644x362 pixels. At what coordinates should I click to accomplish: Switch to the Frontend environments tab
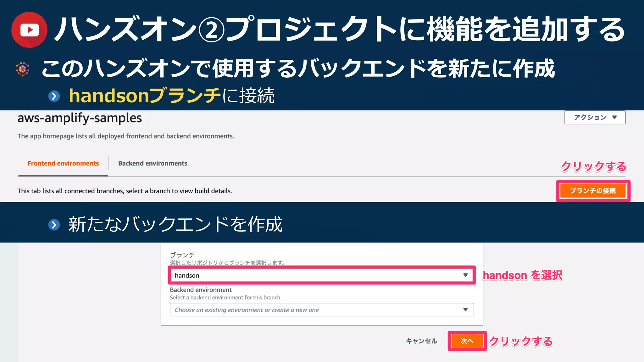(x=63, y=163)
